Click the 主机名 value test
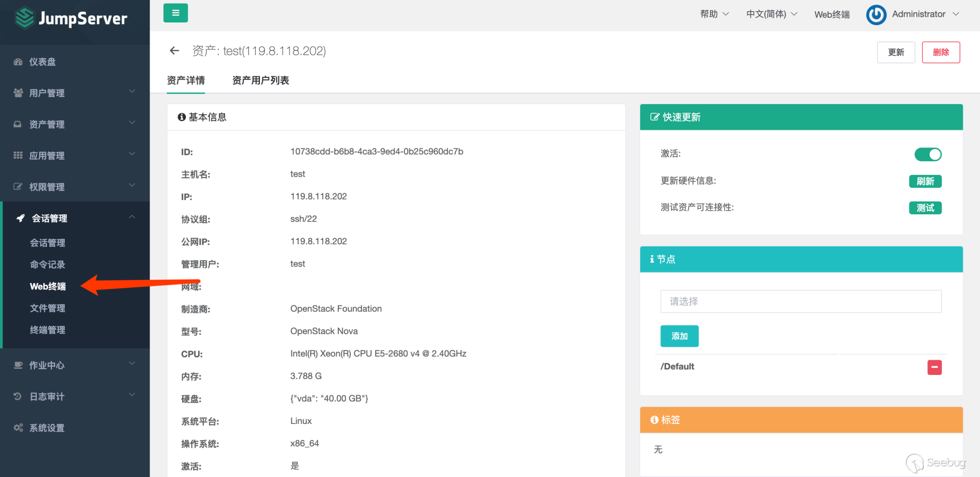980x477 pixels. pos(298,174)
